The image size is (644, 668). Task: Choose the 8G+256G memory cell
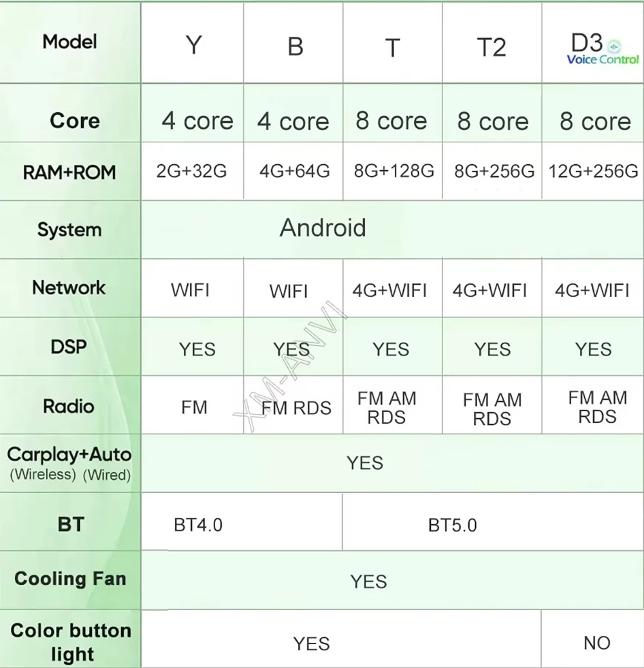pos(493,171)
